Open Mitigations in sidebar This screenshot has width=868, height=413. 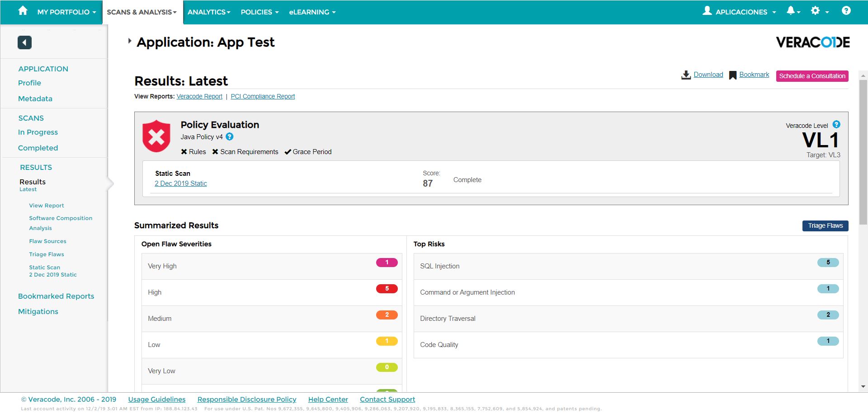38,311
